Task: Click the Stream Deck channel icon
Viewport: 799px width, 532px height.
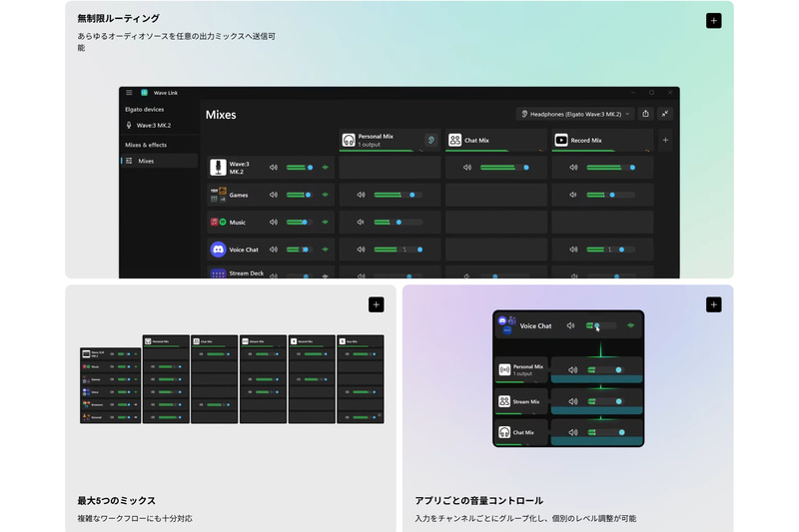Action: tap(218, 273)
